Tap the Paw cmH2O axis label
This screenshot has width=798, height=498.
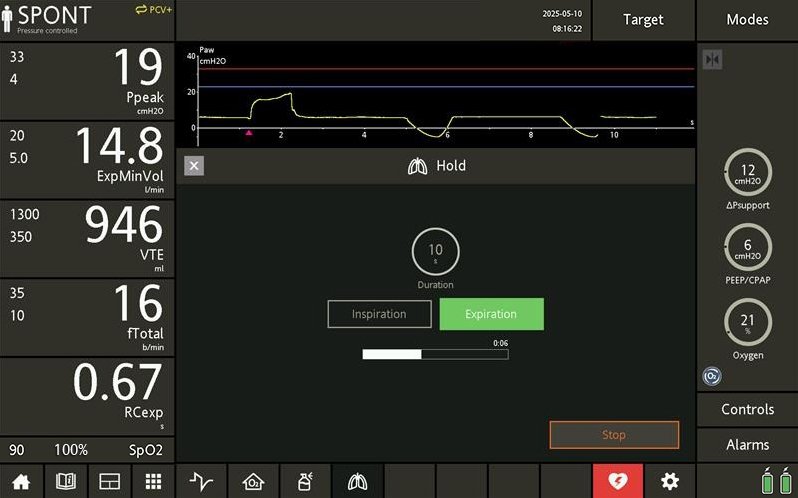coord(212,55)
